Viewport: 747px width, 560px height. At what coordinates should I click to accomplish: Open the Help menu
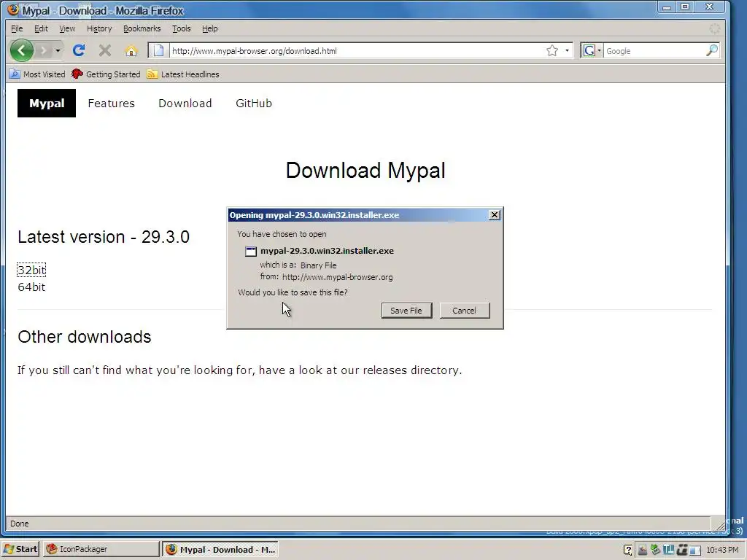[209, 28]
